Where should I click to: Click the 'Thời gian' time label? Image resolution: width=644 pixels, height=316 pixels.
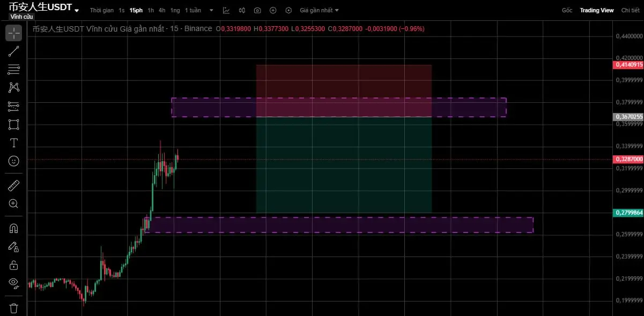tap(101, 10)
